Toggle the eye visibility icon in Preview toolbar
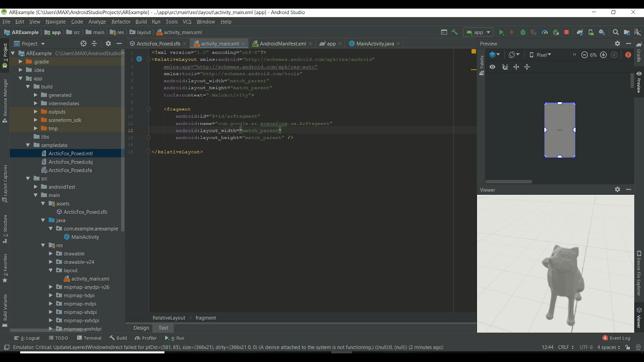Image resolution: width=644 pixels, height=362 pixels. click(492, 67)
